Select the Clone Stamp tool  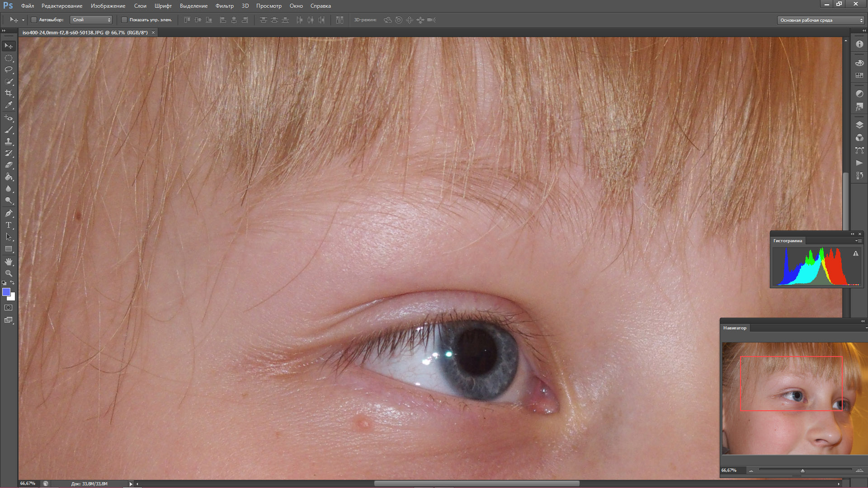(x=9, y=141)
